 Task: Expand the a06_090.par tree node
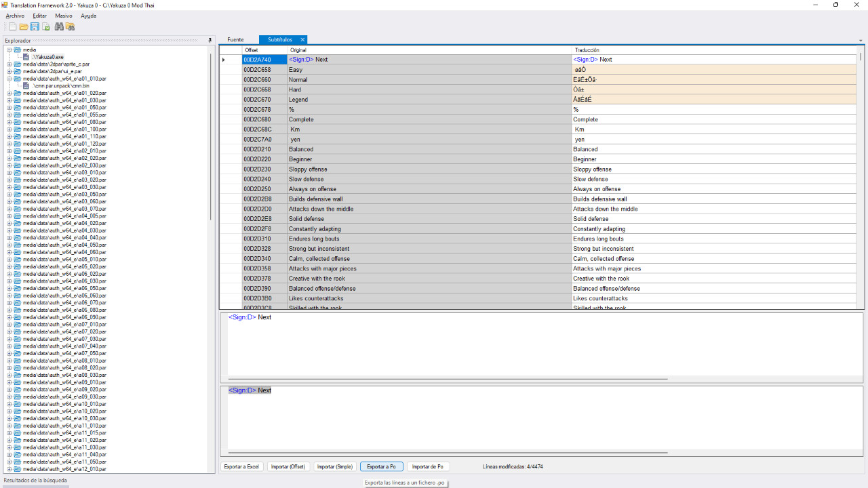coord(9,317)
